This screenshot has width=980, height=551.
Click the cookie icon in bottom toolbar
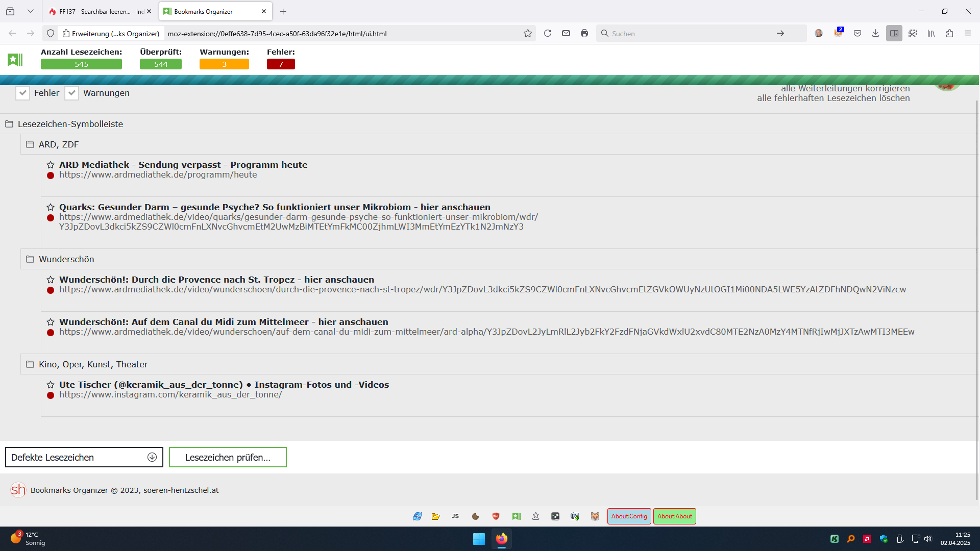(475, 516)
